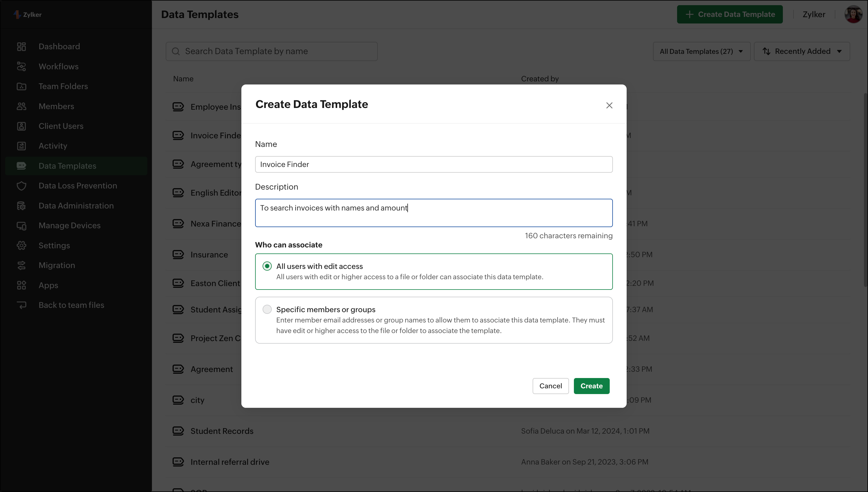Click the Name input field

[433, 165]
